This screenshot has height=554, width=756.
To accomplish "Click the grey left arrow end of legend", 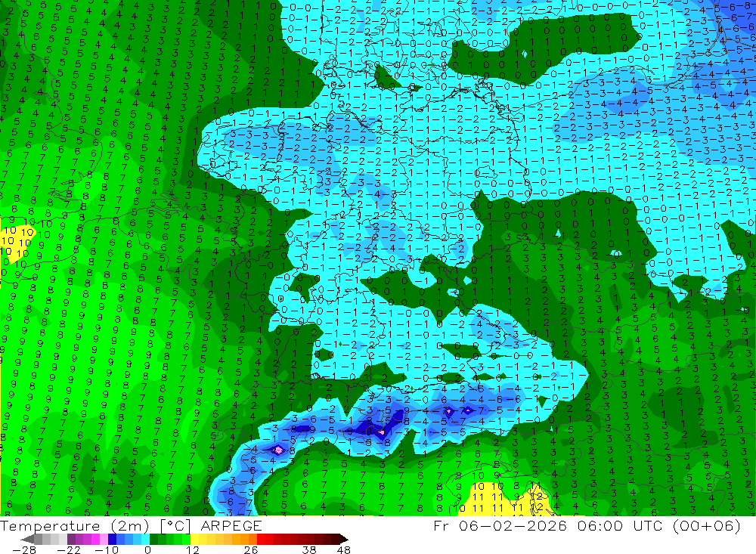I will [x=27, y=539].
